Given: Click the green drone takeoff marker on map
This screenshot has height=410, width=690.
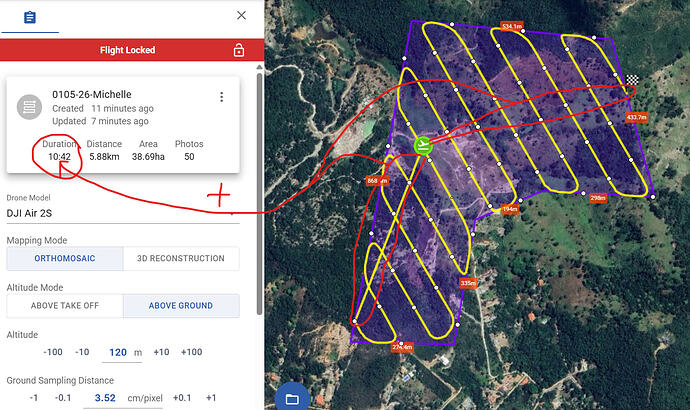Looking at the screenshot, I should [x=423, y=146].
